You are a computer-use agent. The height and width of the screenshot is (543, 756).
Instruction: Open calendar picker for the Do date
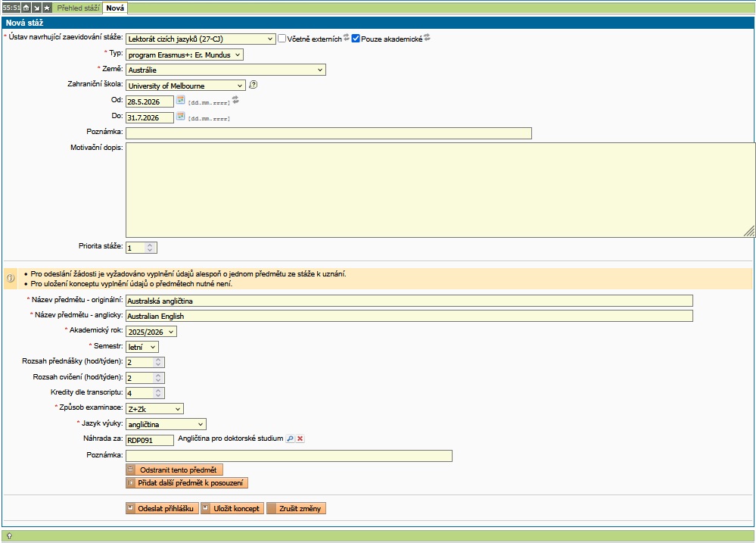pyautogui.click(x=181, y=117)
